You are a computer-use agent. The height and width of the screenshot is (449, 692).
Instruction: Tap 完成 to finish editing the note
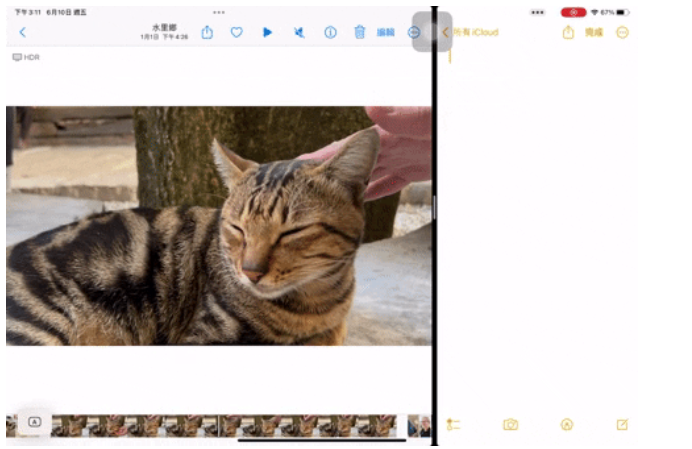point(594,32)
